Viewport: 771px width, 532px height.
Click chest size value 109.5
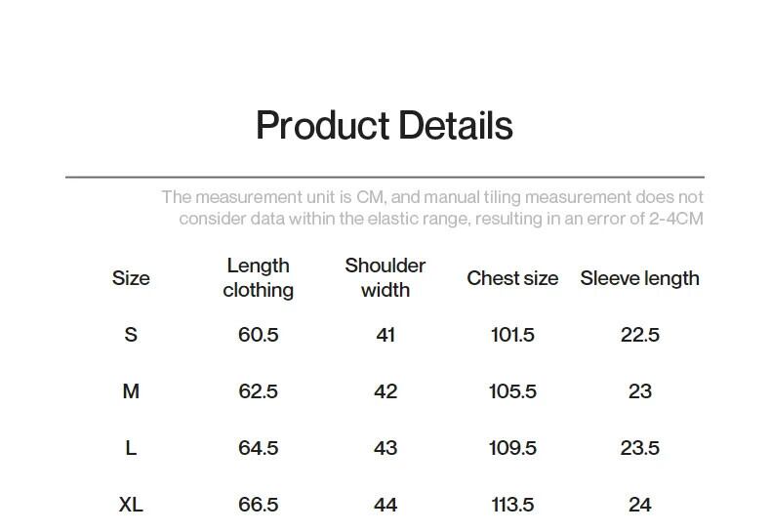(x=512, y=448)
